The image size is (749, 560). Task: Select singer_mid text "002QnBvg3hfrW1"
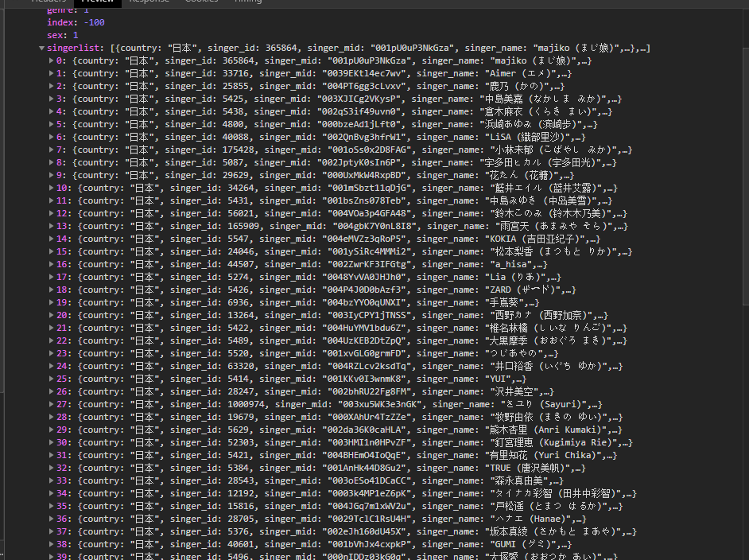367,137
